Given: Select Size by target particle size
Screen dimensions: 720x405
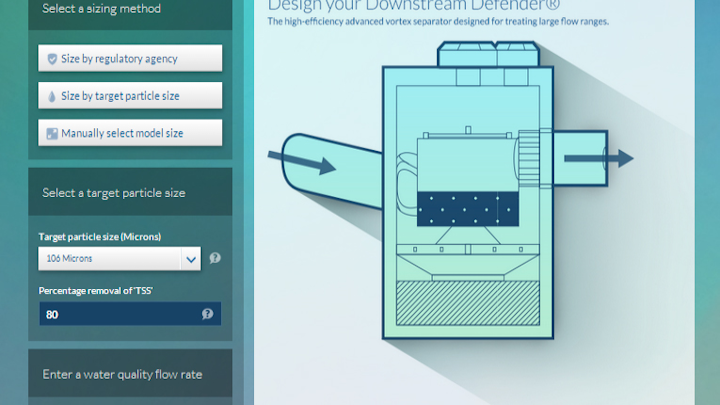Looking at the screenshot, I should pyautogui.click(x=130, y=96).
